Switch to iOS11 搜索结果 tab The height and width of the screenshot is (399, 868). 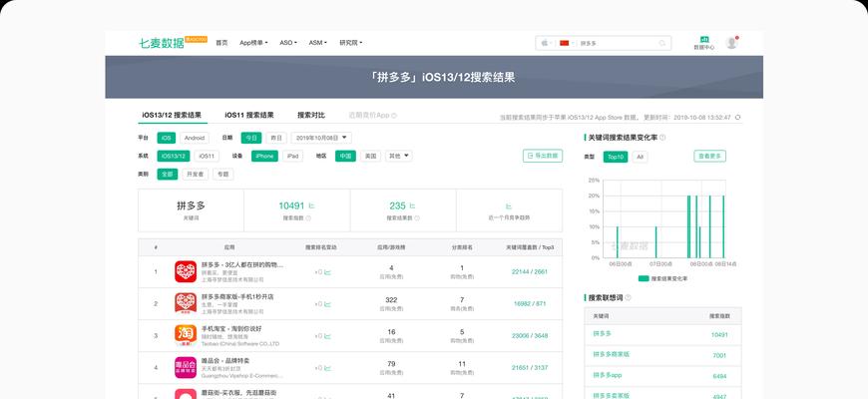pyautogui.click(x=249, y=115)
